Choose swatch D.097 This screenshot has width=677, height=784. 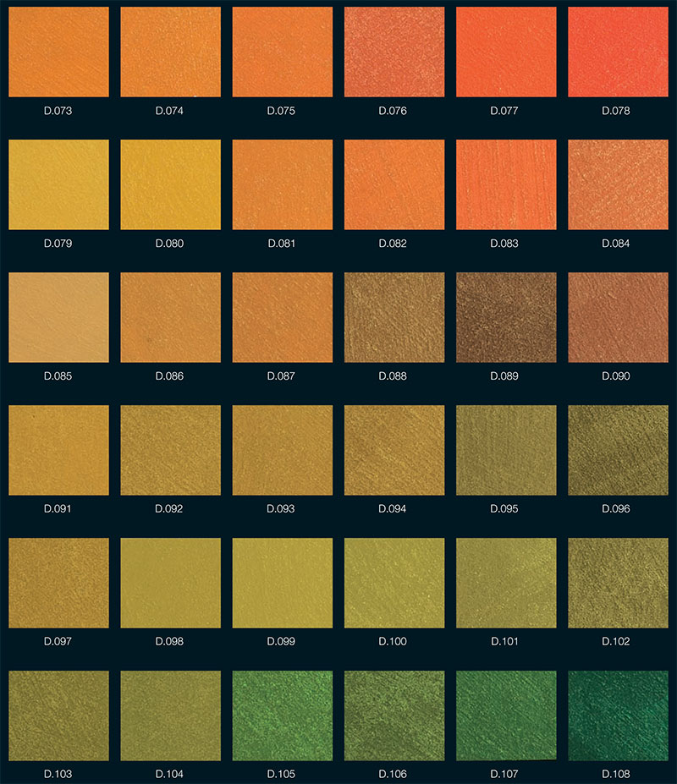point(58,583)
